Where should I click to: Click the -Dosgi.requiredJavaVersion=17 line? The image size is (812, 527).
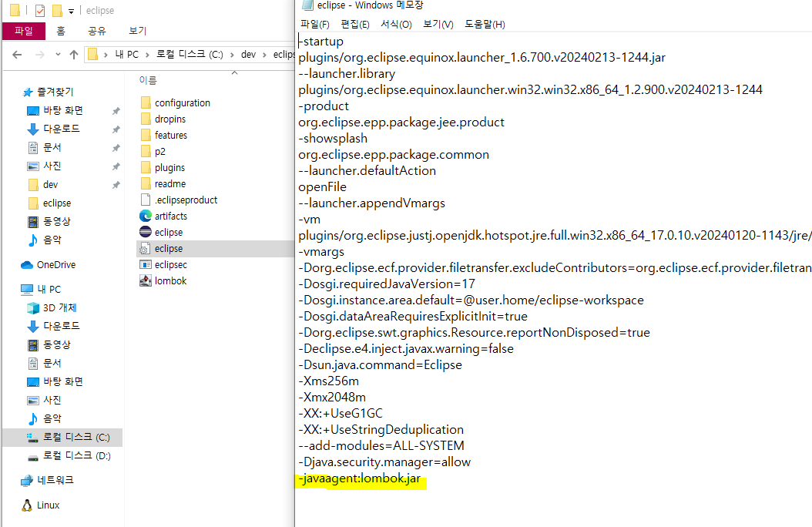pos(386,284)
